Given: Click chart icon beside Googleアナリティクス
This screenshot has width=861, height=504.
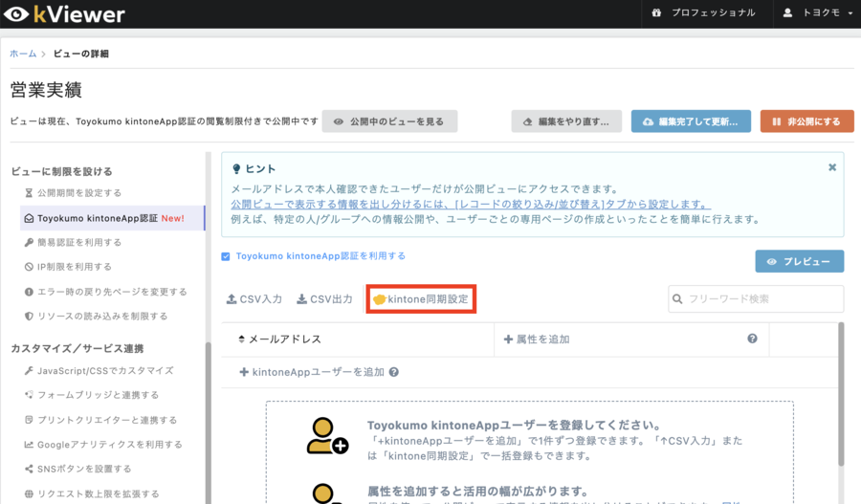Looking at the screenshot, I should [29, 445].
